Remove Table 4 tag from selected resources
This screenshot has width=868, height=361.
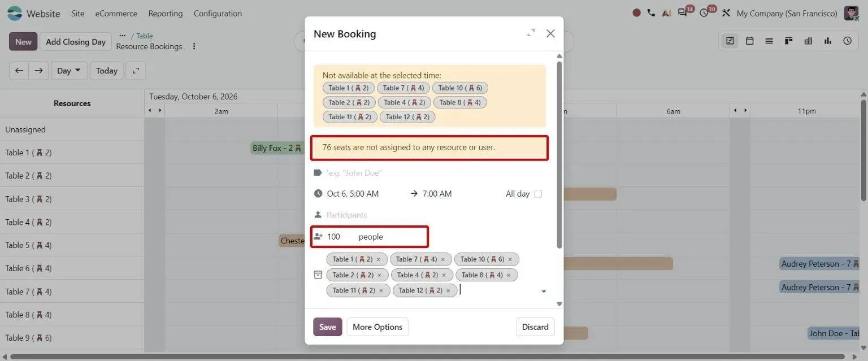tap(444, 276)
